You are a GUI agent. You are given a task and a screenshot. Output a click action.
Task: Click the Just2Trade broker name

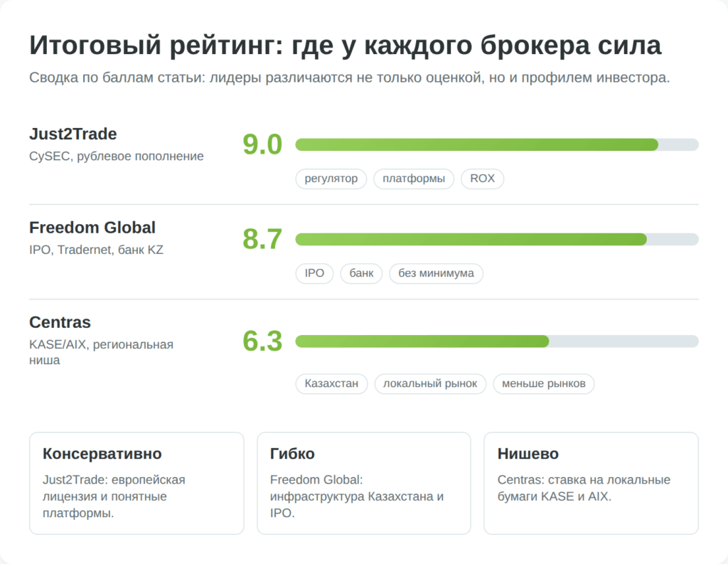coord(73,134)
